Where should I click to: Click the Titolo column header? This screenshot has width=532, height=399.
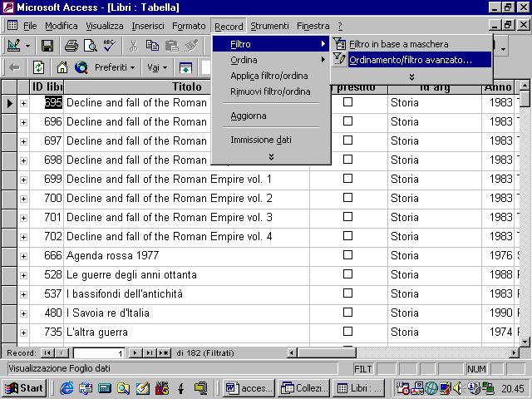point(186,86)
